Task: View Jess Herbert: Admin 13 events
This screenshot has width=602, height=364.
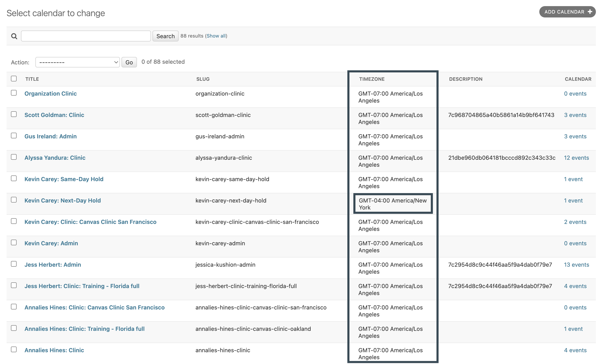Action: pos(576,265)
